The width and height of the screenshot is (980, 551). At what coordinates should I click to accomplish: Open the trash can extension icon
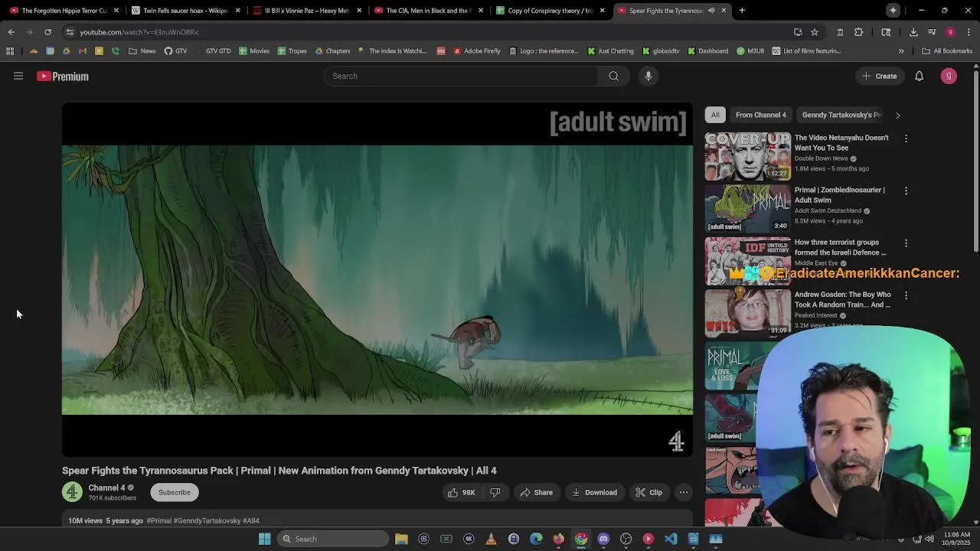click(x=840, y=32)
